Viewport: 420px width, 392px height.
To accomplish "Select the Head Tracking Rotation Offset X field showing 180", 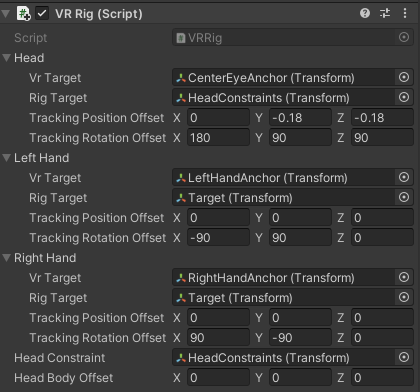I will [218, 138].
